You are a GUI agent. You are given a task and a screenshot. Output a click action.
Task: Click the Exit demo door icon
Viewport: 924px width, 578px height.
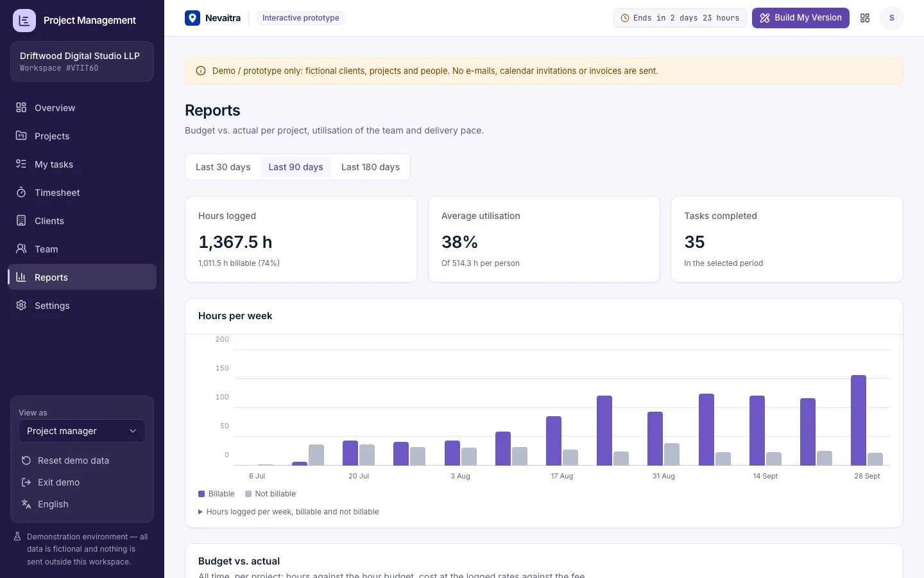point(26,482)
